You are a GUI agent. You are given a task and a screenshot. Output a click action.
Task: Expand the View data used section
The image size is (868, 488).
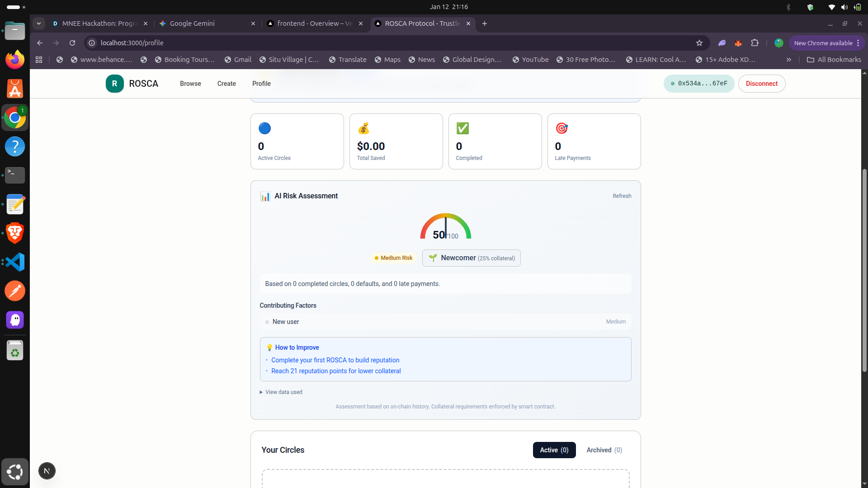[x=281, y=392]
